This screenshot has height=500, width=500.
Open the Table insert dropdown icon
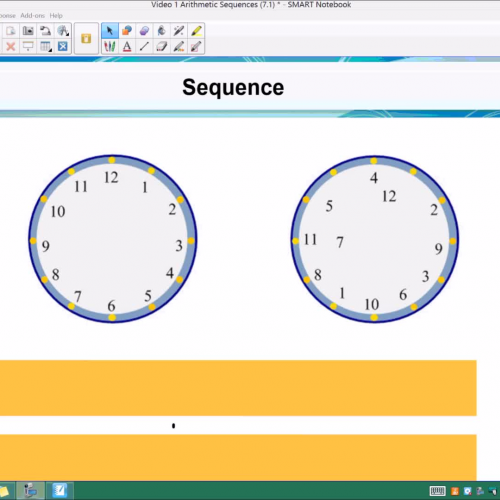point(45,46)
